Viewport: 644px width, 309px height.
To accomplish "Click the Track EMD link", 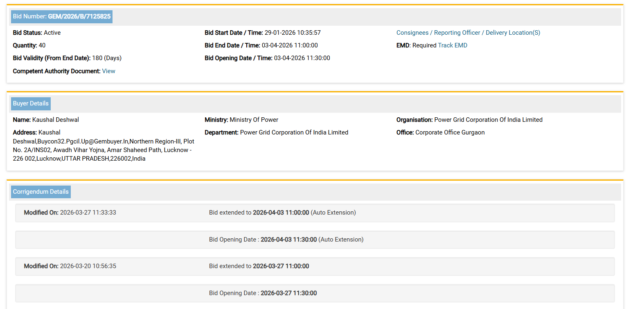I will [453, 45].
